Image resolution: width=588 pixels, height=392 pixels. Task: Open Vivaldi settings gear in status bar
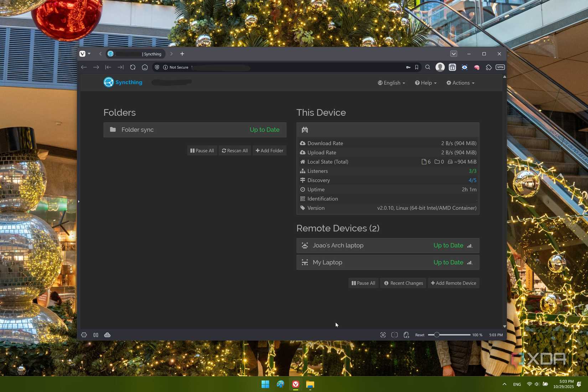[84, 335]
